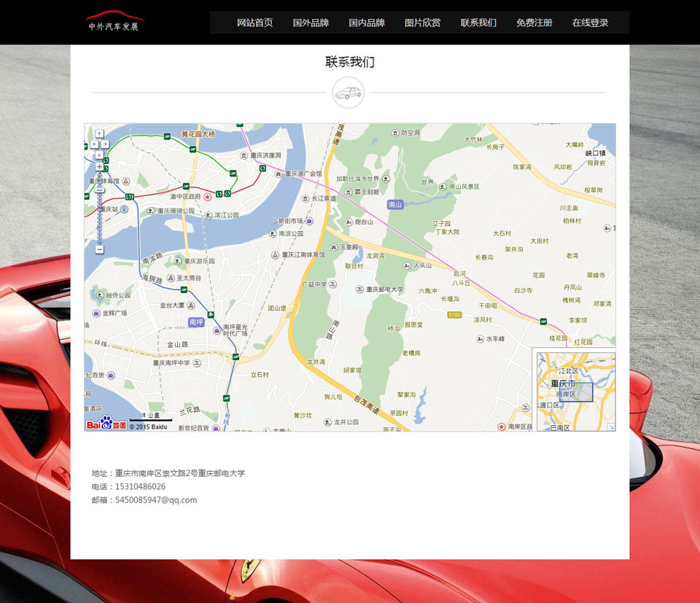700x603 pixels.
Task: Click the 重庆珊瑚公园 park icon
Action: [x=151, y=211]
